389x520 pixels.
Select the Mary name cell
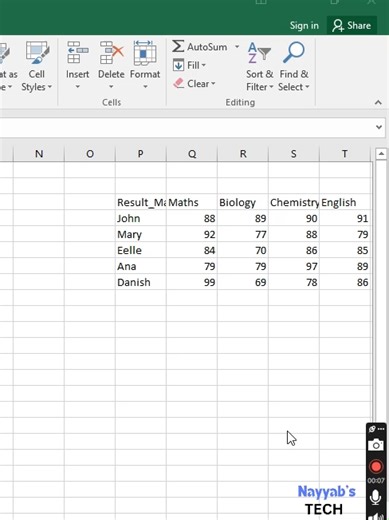pos(141,234)
